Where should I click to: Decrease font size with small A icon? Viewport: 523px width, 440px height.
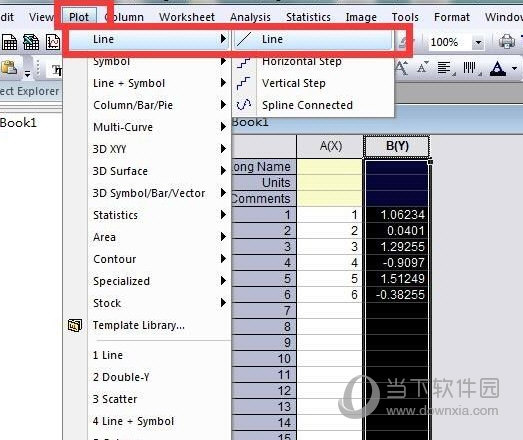422,68
